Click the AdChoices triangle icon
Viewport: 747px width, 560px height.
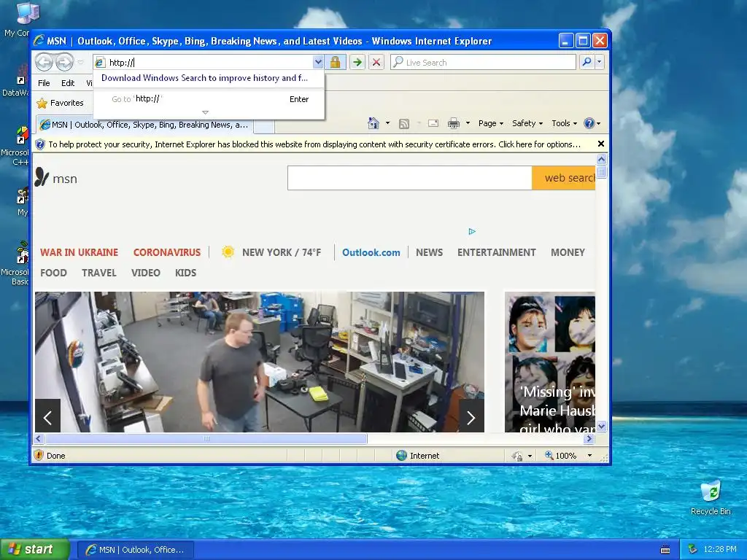point(472,231)
